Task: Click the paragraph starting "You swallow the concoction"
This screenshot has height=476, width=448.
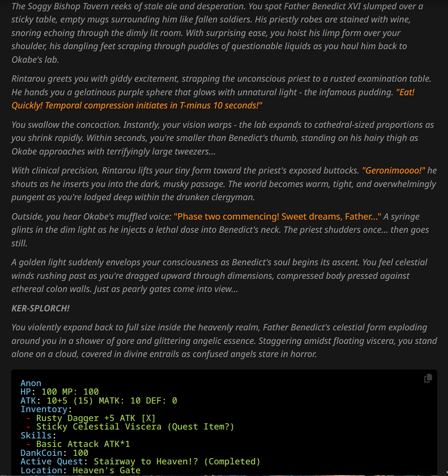Action: point(223,138)
